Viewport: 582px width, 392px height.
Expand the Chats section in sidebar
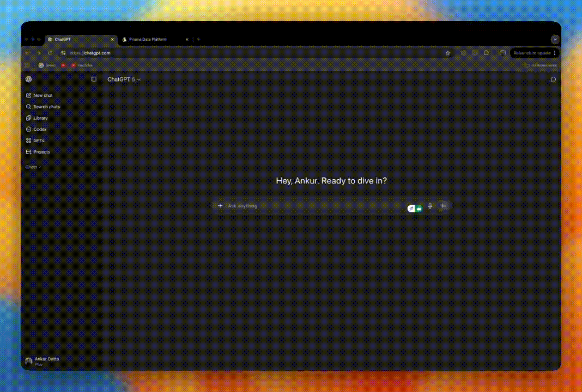[x=33, y=167]
